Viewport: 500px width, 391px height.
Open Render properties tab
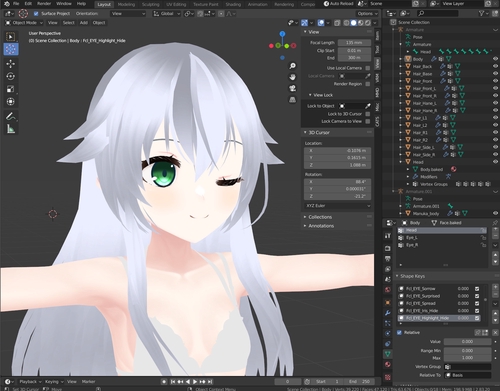(388, 248)
